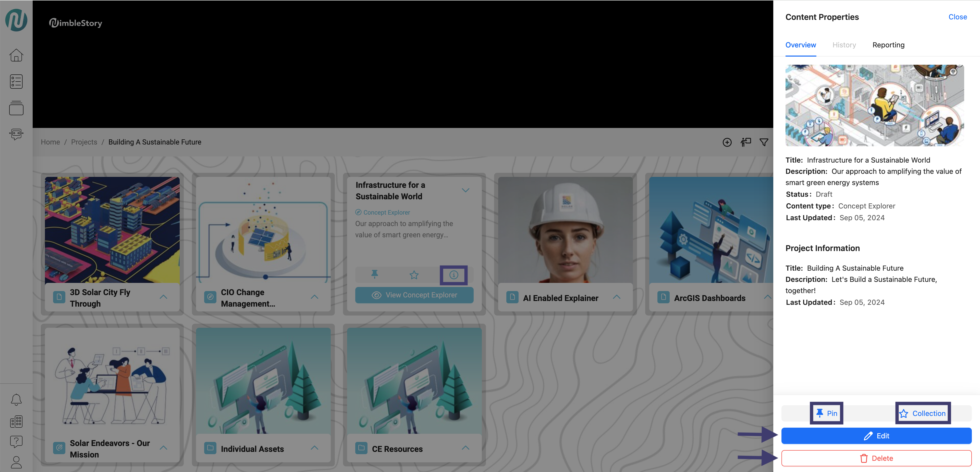The image size is (980, 472).
Task: Collapse the Infrastructure for a Sustainable World card
Action: [x=466, y=190]
